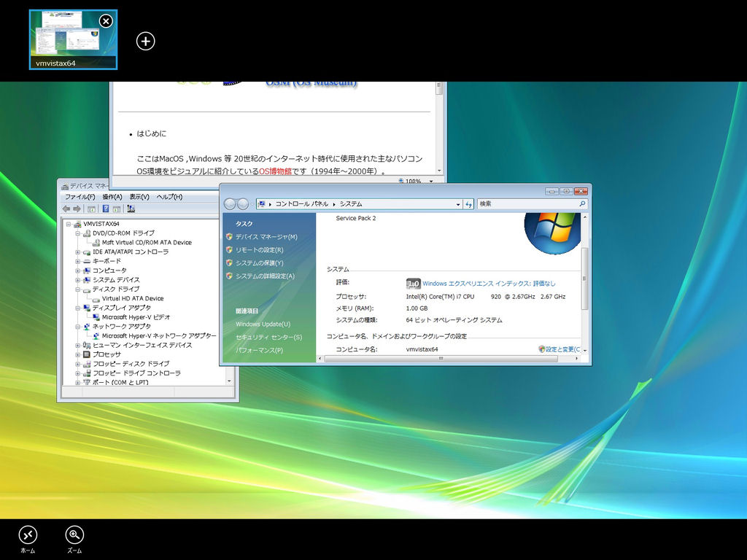Open システムの保護(Y) task link
747x560 pixels.
(259, 262)
